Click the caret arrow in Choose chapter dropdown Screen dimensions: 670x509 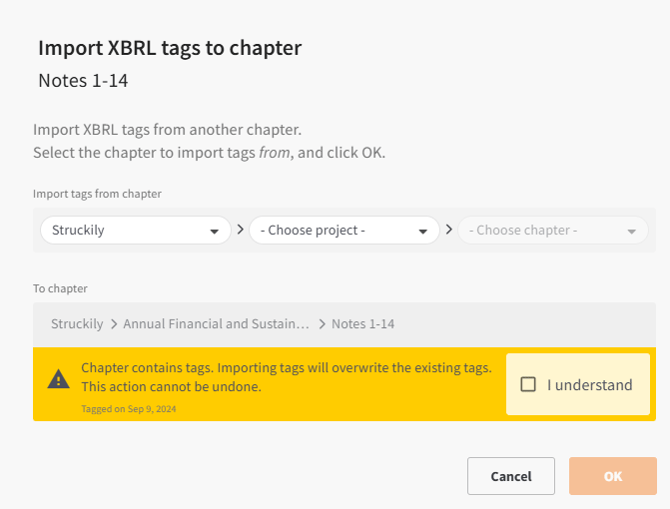(631, 231)
